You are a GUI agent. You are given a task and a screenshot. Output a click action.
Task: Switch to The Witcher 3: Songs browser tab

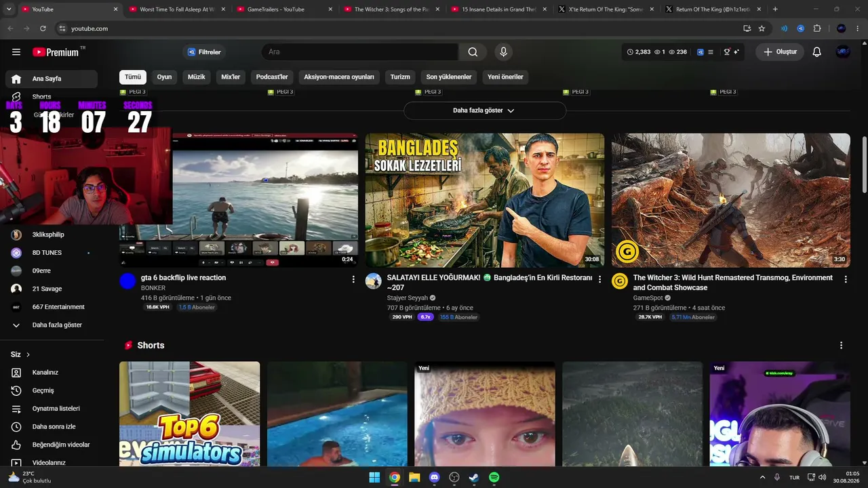390,9
